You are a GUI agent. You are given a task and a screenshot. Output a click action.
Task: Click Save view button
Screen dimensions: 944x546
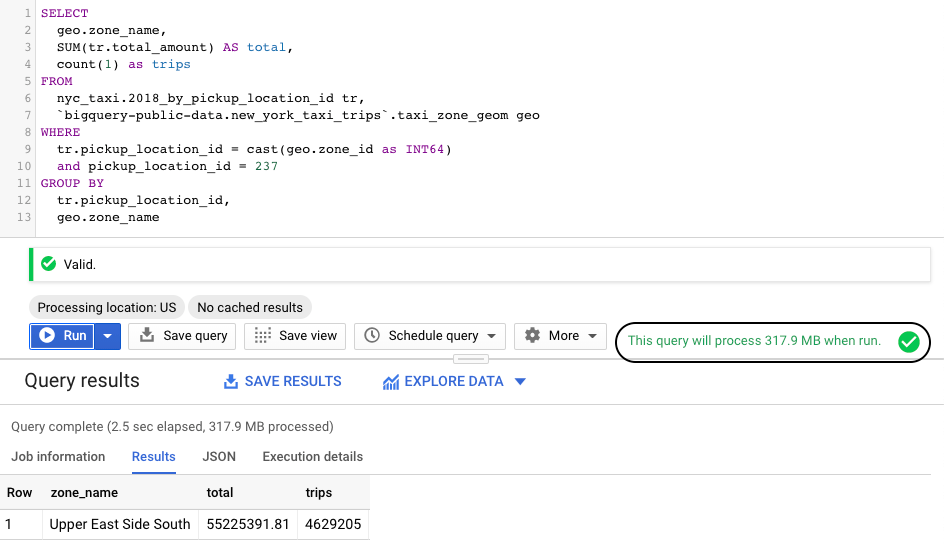pyautogui.click(x=295, y=336)
